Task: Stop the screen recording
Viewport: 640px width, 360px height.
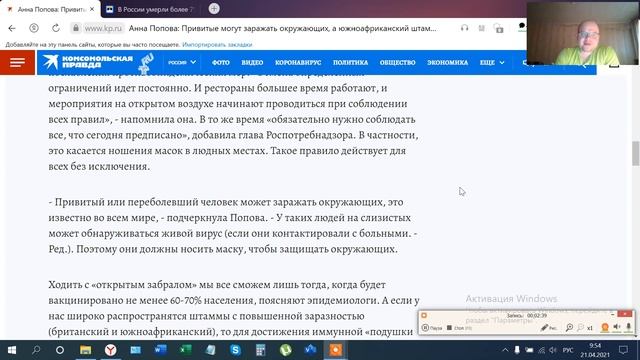Action: click(x=459, y=328)
